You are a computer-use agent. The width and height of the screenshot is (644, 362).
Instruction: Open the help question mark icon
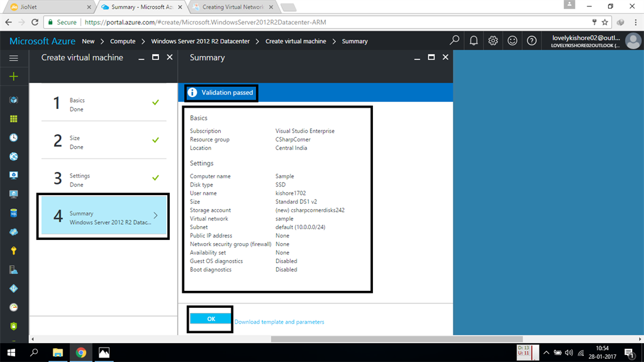click(531, 40)
